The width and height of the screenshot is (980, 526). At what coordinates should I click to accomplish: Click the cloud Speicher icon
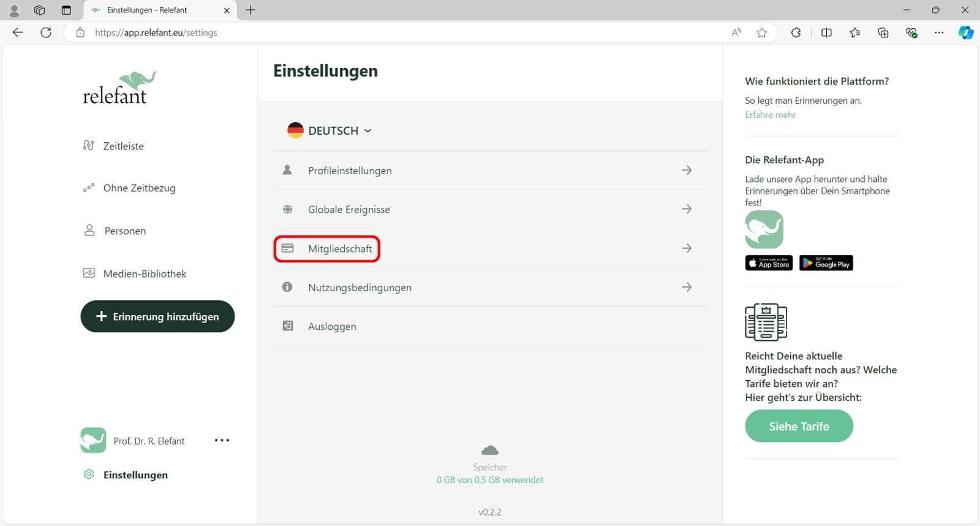490,451
